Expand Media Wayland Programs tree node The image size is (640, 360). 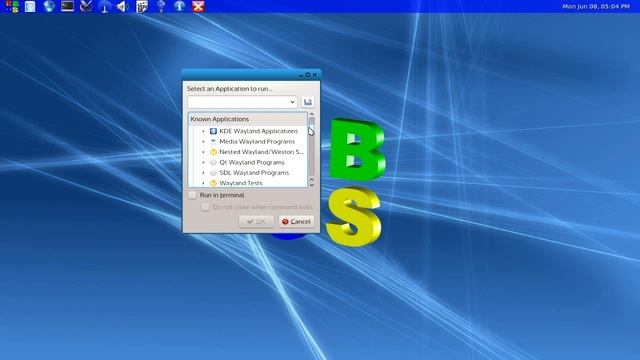203,142
